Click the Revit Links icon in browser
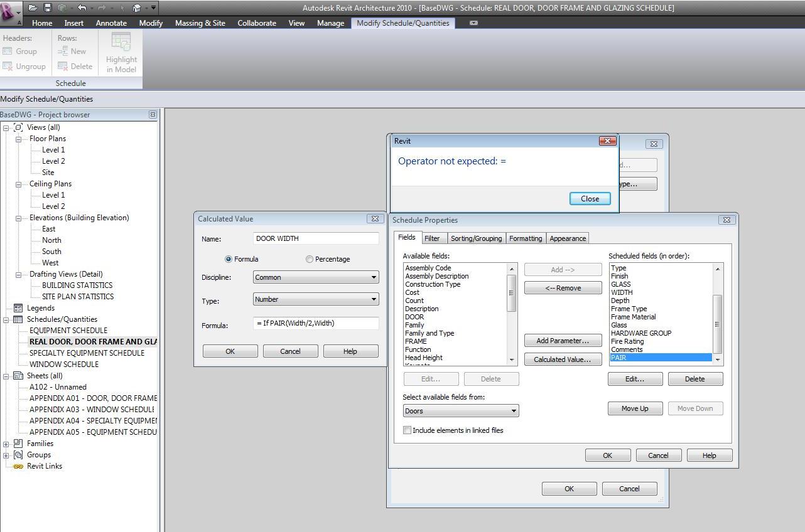Image resolution: width=805 pixels, height=532 pixels. click(18, 466)
